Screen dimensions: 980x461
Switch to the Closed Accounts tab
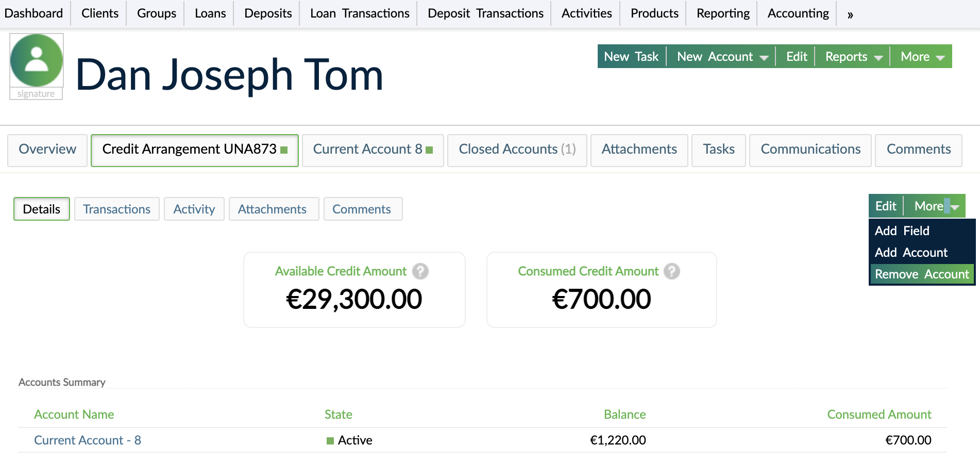(x=516, y=150)
